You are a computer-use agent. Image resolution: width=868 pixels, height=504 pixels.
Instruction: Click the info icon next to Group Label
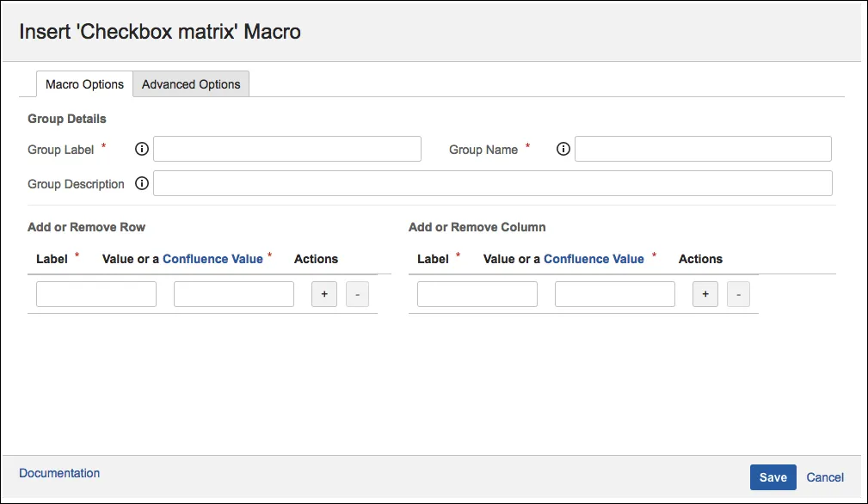[142, 149]
